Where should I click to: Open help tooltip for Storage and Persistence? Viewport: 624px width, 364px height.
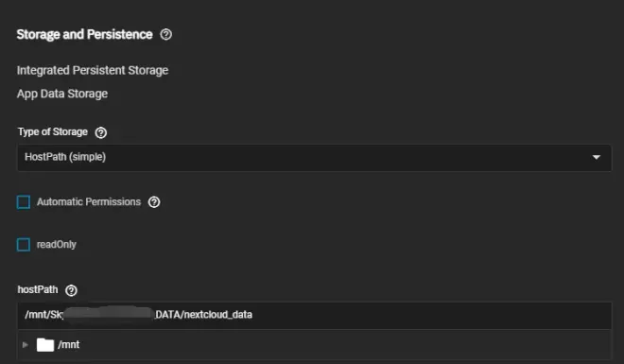click(166, 35)
